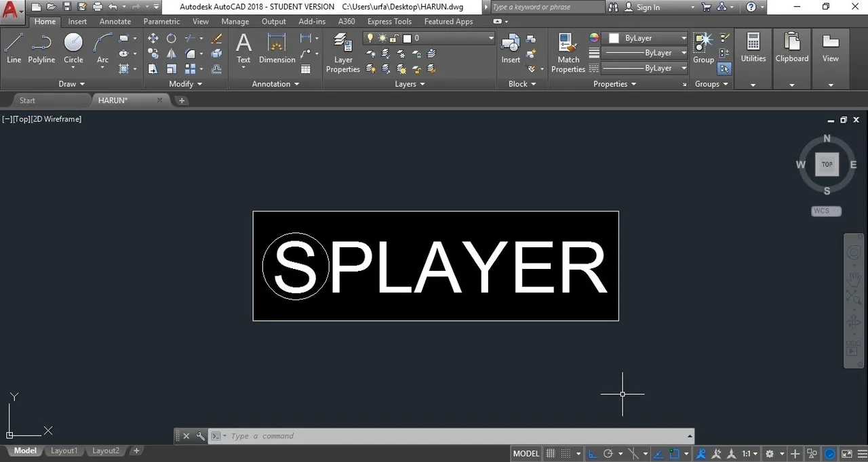Screen dimensions: 868x462
Task: Open the Insert ribbon tab
Action: (77, 22)
